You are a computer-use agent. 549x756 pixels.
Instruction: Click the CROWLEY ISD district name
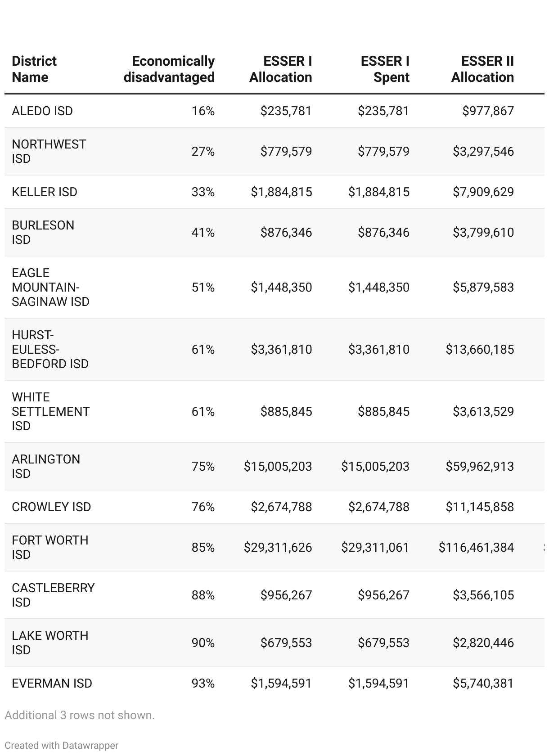point(51,507)
